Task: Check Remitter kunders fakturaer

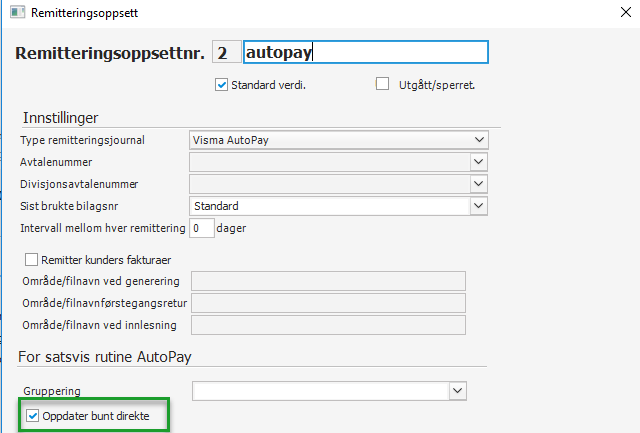Action: pos(30,259)
